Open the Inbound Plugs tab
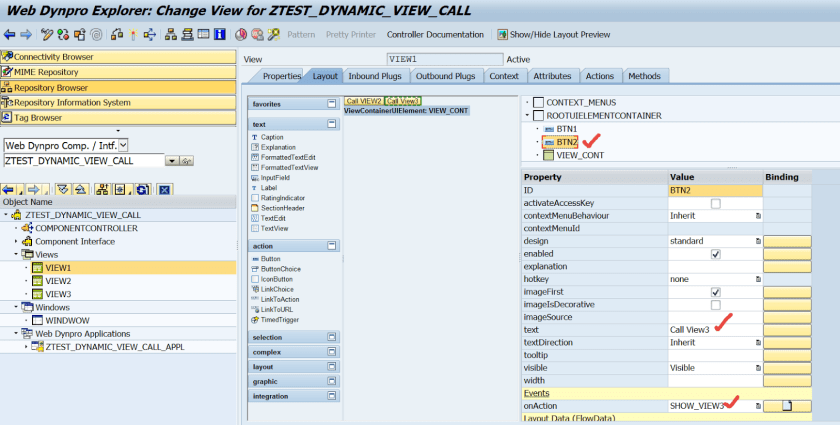Image resolution: width=840 pixels, height=425 pixels. tap(374, 76)
